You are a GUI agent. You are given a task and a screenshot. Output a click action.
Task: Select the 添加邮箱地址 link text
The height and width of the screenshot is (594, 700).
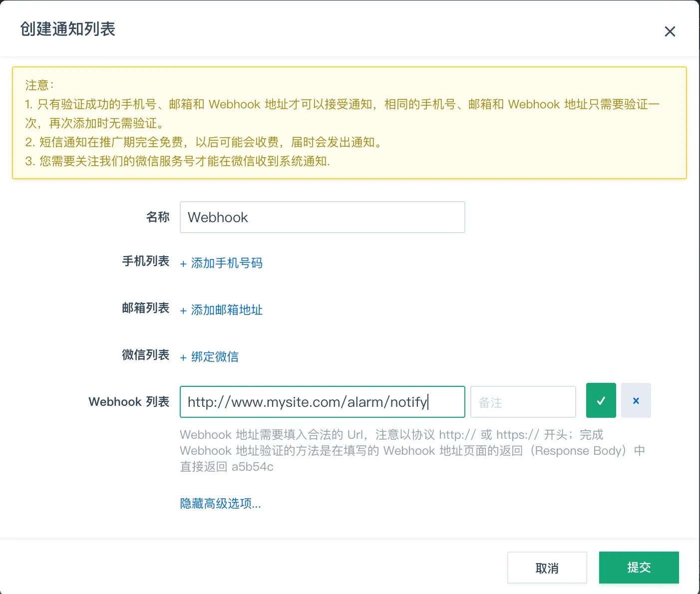click(227, 310)
